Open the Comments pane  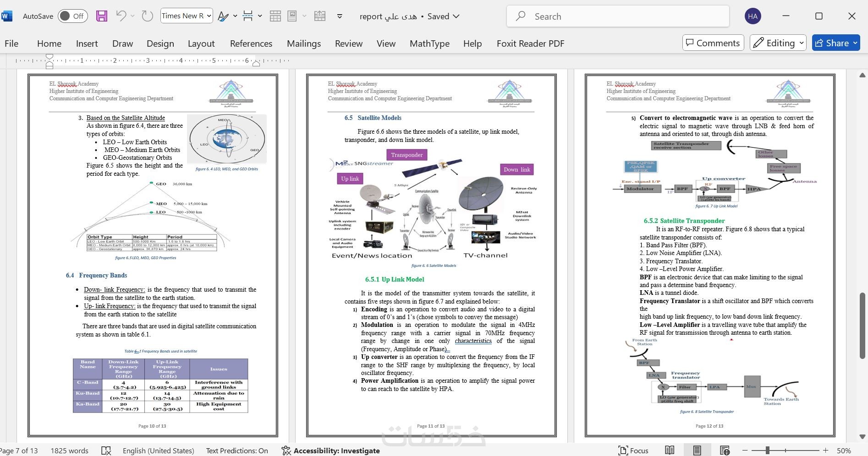point(713,43)
